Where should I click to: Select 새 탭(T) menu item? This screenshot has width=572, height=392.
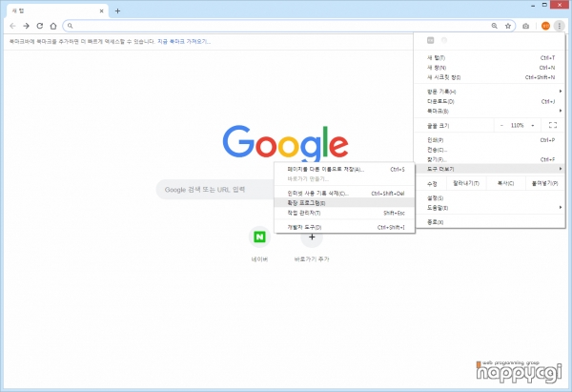[x=490, y=57]
